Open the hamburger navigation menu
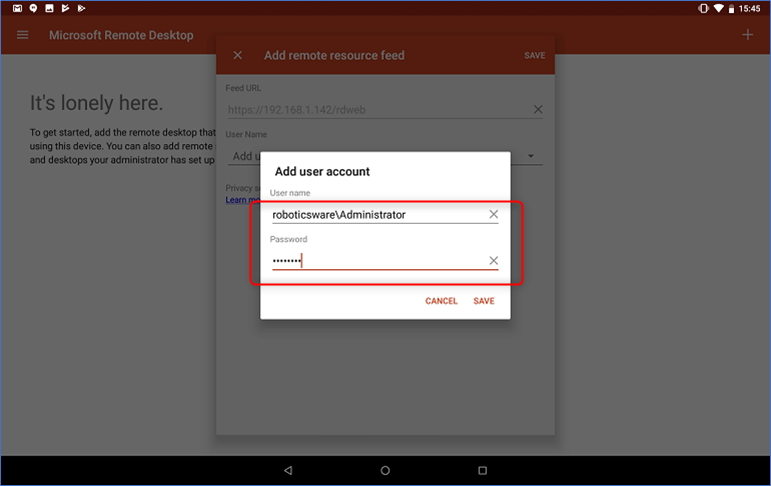Viewport: 771px width, 486px height. click(23, 35)
